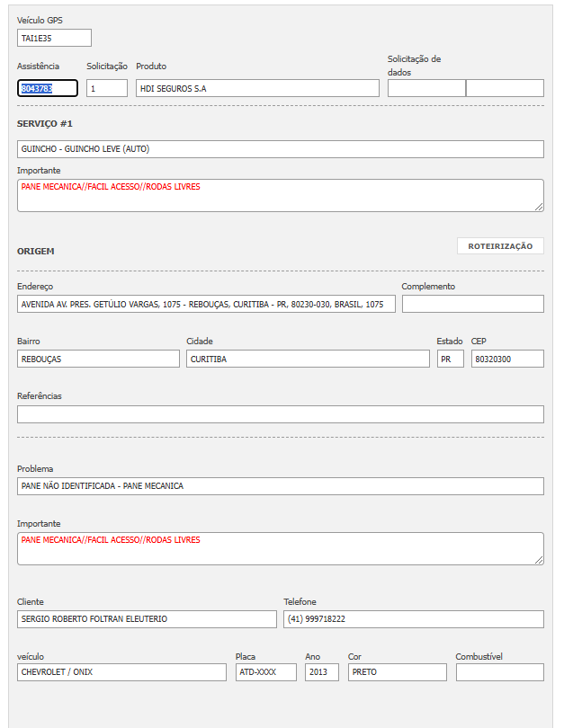Screen dimensions: 564x728
Task: Focus the empty Combustível field
Action: coord(499,672)
